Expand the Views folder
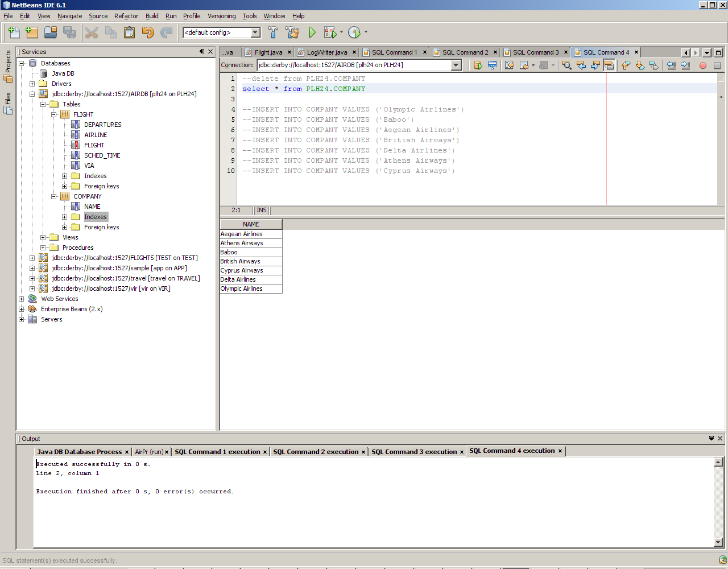The image size is (728, 569). tap(43, 237)
